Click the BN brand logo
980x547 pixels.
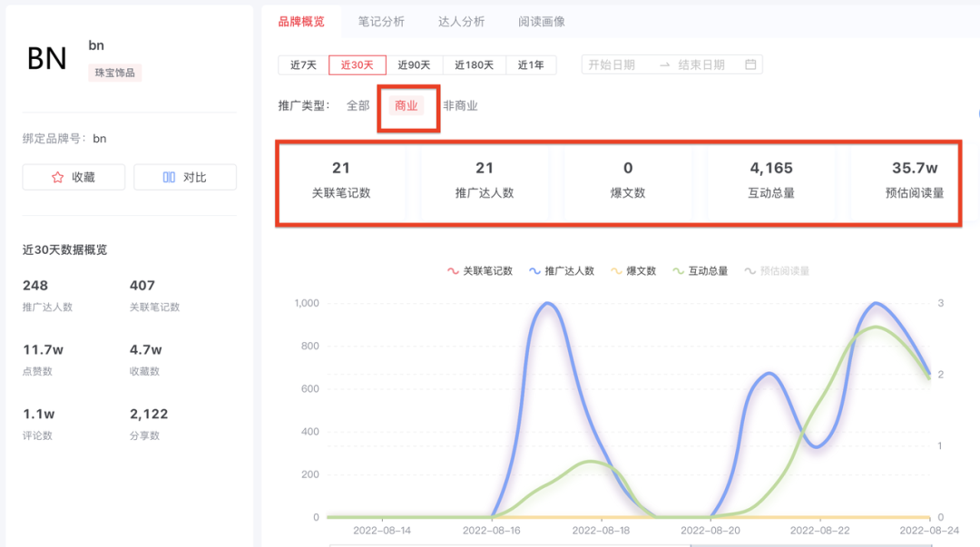(47, 58)
